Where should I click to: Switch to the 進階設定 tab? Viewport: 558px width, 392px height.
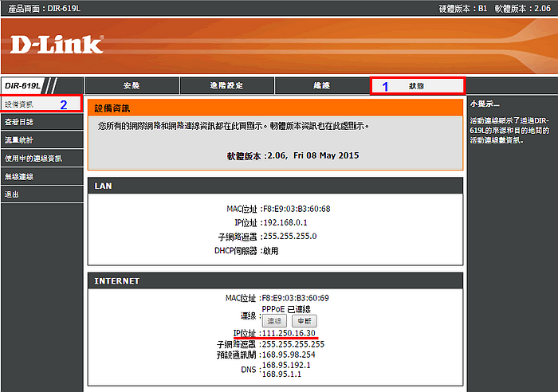pyautogui.click(x=226, y=85)
